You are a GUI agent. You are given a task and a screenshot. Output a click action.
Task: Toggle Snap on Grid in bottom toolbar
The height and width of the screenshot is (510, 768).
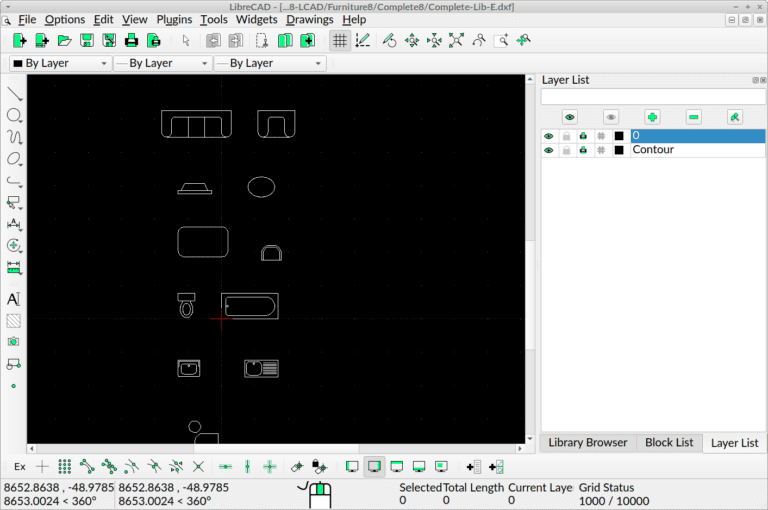pos(65,467)
